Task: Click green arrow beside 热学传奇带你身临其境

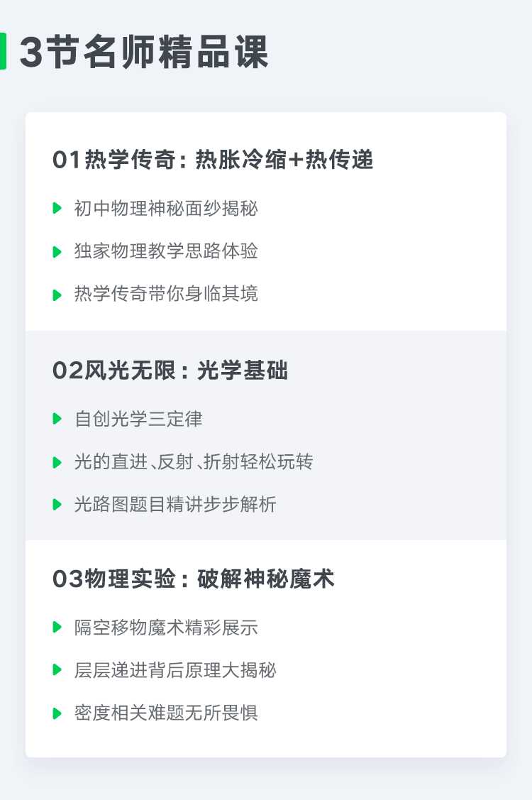Action: [57, 294]
